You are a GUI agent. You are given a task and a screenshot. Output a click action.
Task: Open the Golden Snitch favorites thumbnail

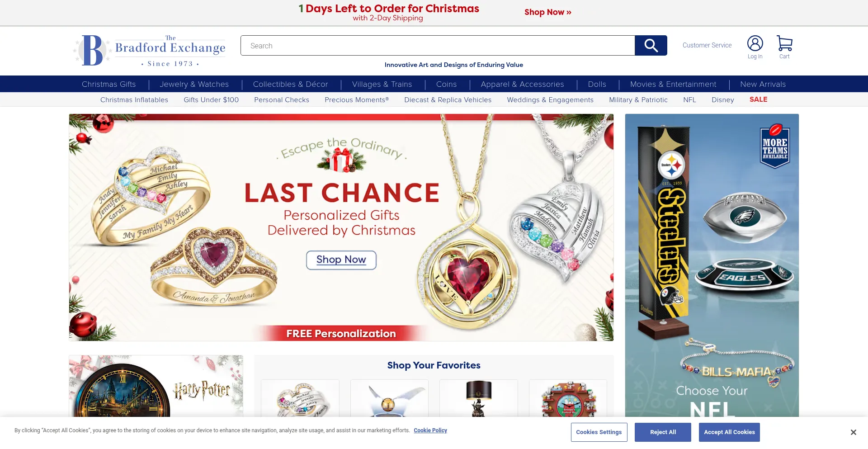[x=389, y=398]
